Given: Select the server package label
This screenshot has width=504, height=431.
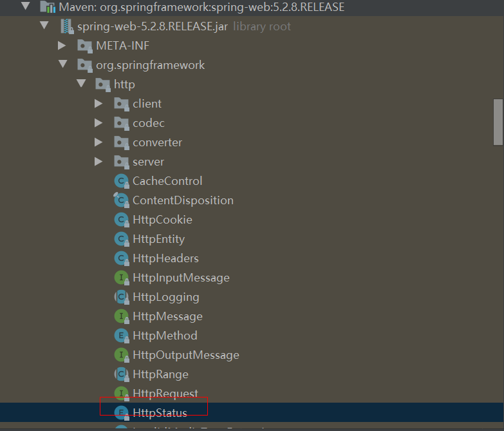Looking at the screenshot, I should [149, 162].
